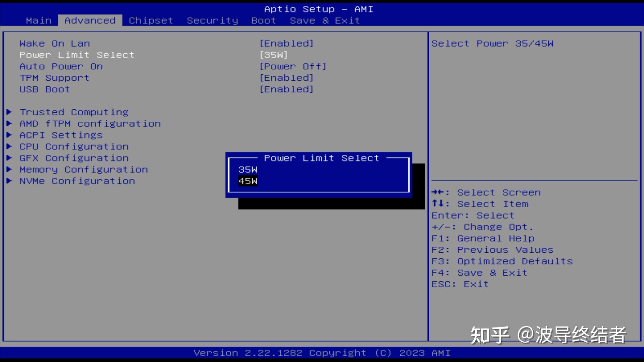Expand AMD fTPM configuration submenu
The image size is (644, 362).
90,123
